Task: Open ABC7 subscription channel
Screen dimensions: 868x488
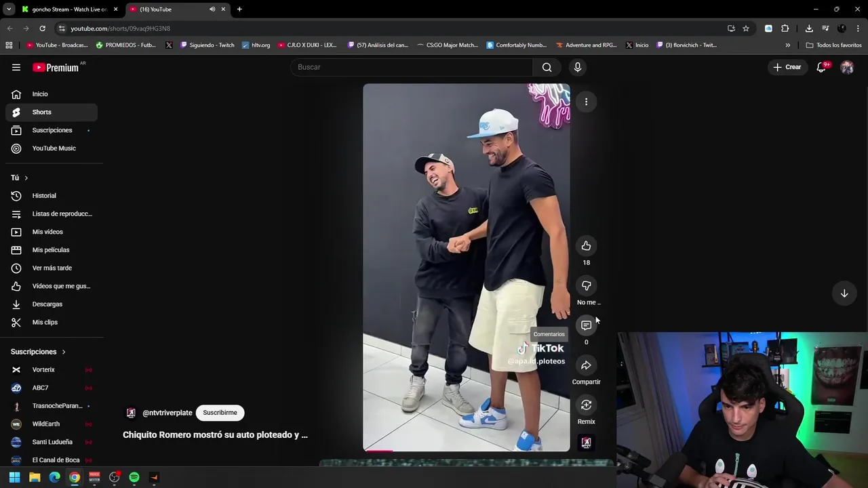Action: (x=52, y=388)
